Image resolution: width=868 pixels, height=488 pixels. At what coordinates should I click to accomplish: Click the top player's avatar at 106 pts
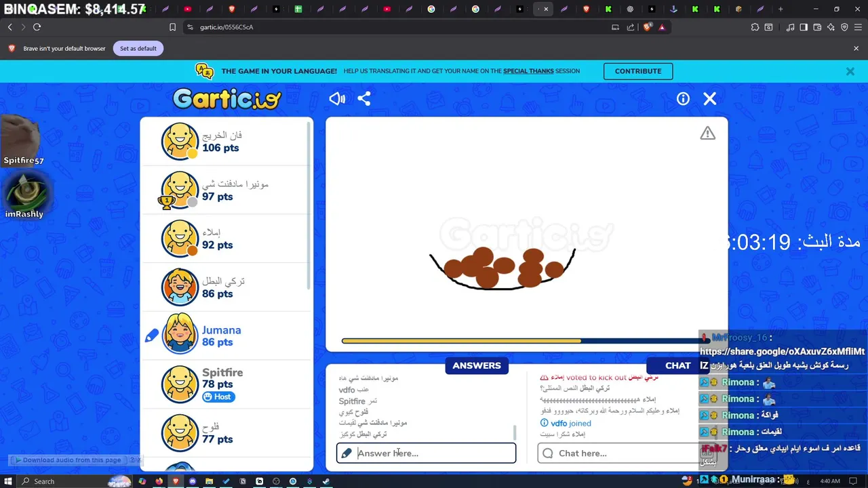point(180,141)
